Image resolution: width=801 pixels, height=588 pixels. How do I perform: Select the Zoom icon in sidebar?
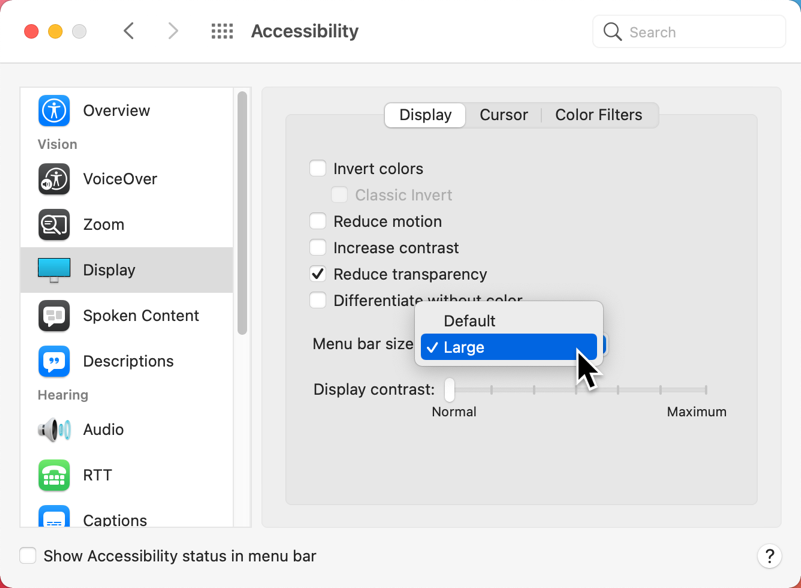pos(54,224)
